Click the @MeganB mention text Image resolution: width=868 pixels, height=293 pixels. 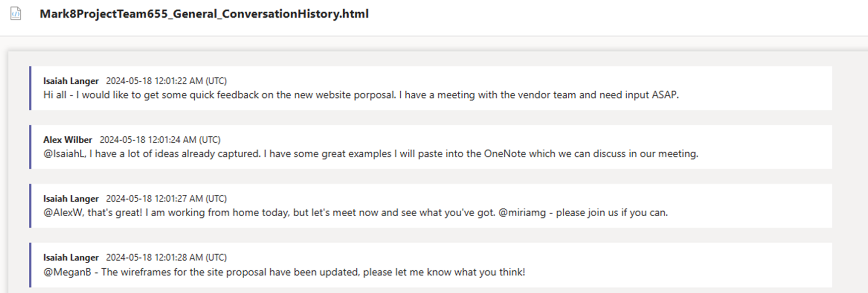click(67, 272)
